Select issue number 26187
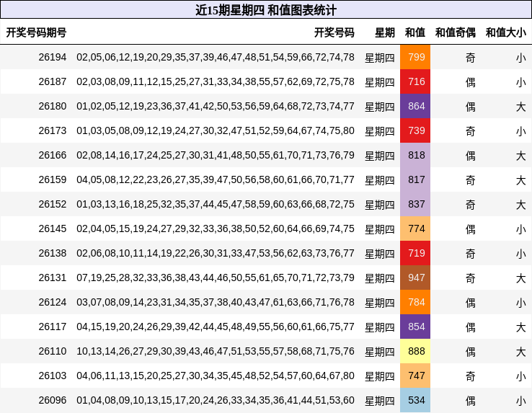 52,81
